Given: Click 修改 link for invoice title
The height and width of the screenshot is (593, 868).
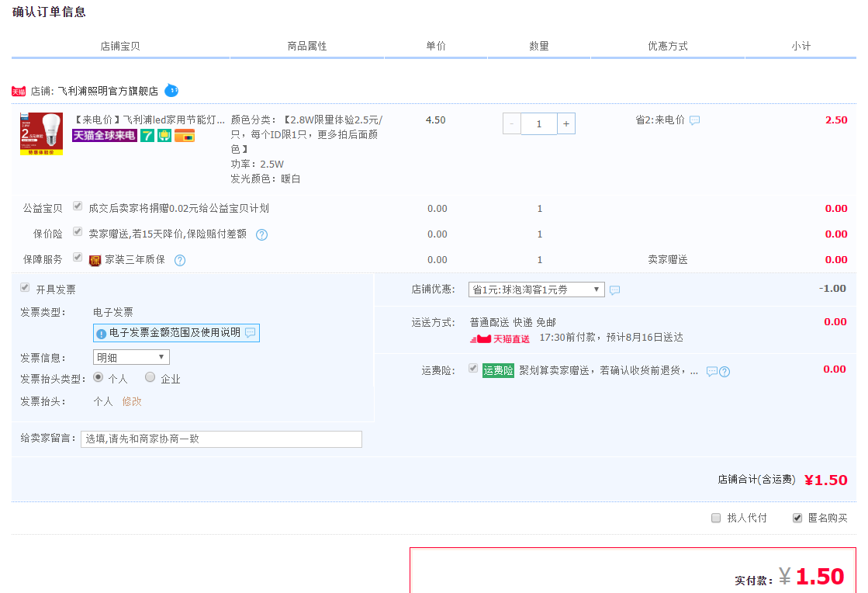Looking at the screenshot, I should coord(132,401).
